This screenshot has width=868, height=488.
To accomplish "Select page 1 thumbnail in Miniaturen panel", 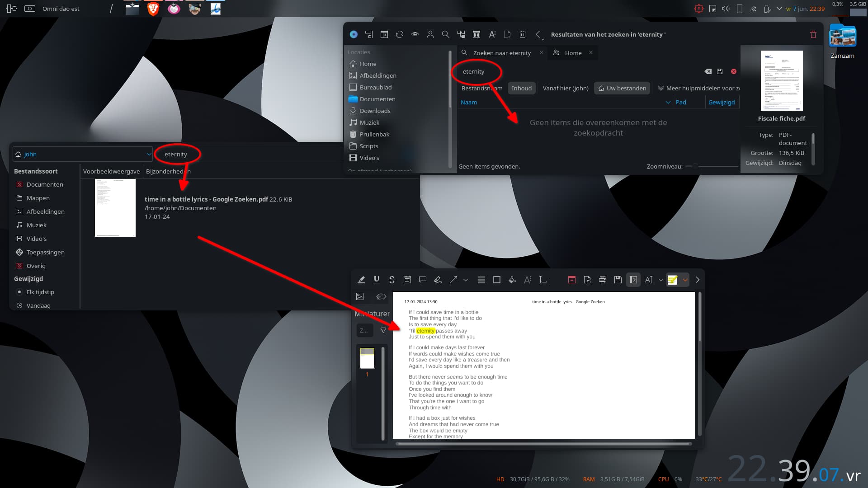I will click(367, 358).
